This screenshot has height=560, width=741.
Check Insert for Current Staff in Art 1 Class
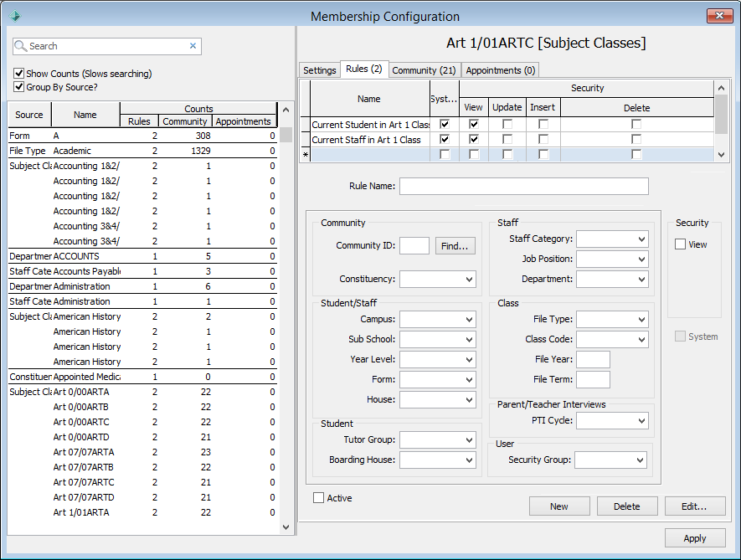(x=543, y=140)
